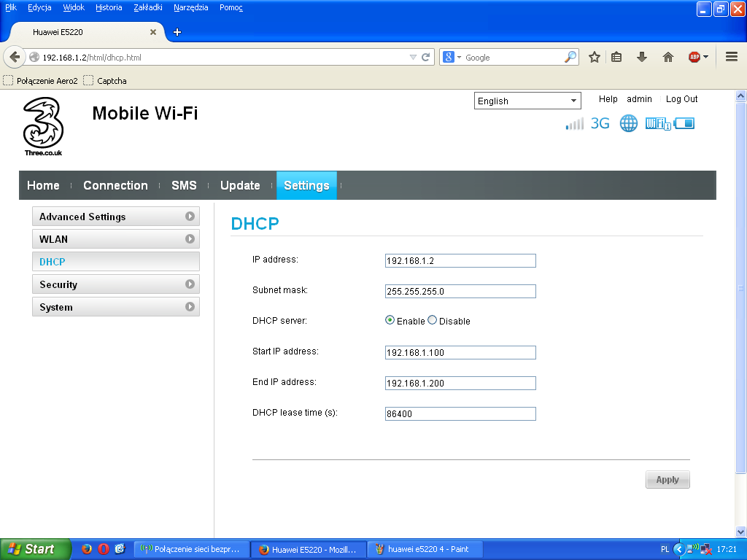Click the Apply button
The width and height of the screenshot is (747, 560).
click(x=667, y=480)
